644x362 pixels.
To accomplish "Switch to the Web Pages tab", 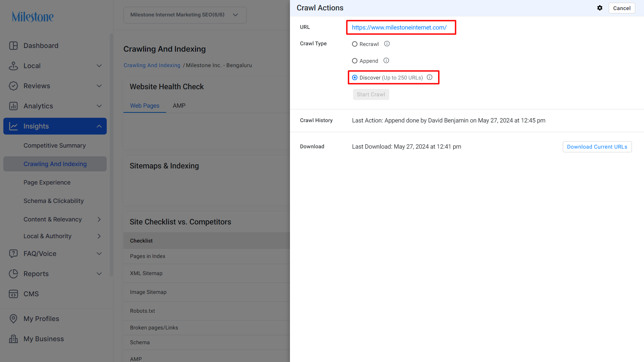I will click(145, 106).
